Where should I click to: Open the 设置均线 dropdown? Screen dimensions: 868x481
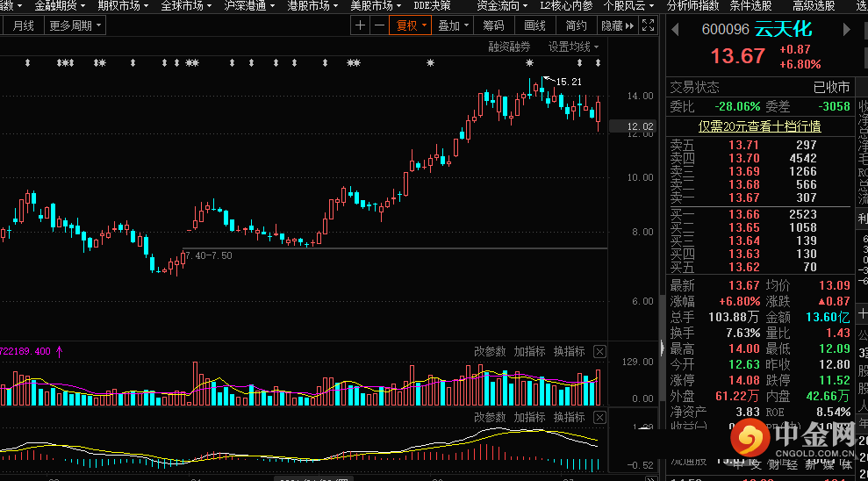click(x=573, y=47)
